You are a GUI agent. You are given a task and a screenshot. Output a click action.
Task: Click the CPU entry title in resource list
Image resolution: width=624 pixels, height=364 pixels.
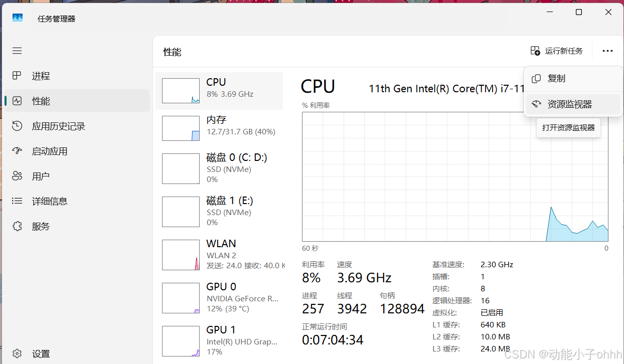point(216,82)
